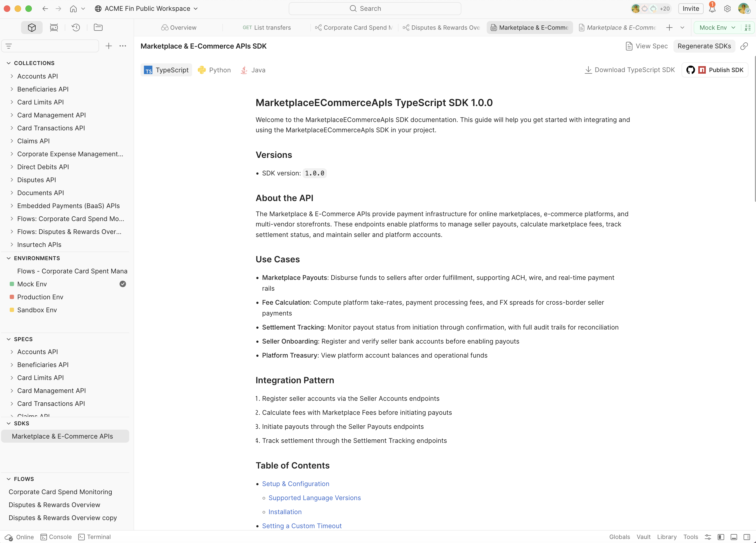756x543 pixels.
Task: Expand the Insurtech APIs collection
Action: (12, 245)
